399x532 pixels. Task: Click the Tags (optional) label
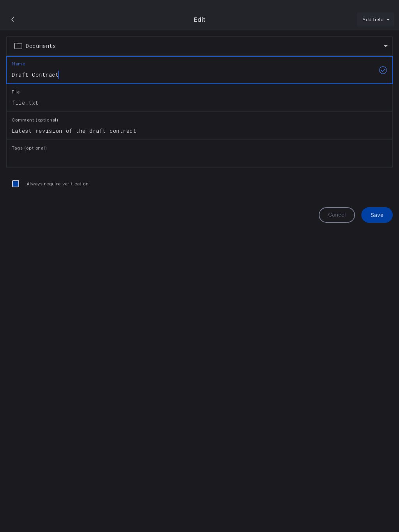29,148
